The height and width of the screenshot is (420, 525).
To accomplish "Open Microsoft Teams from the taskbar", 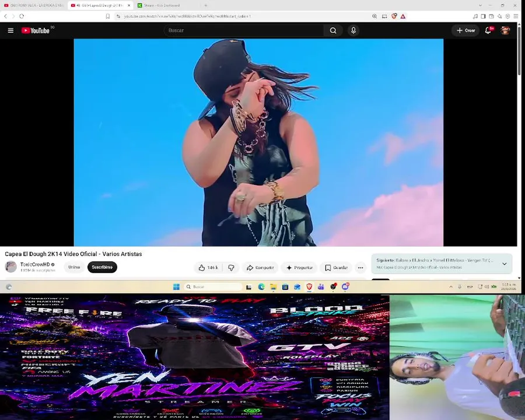I will pos(321,286).
